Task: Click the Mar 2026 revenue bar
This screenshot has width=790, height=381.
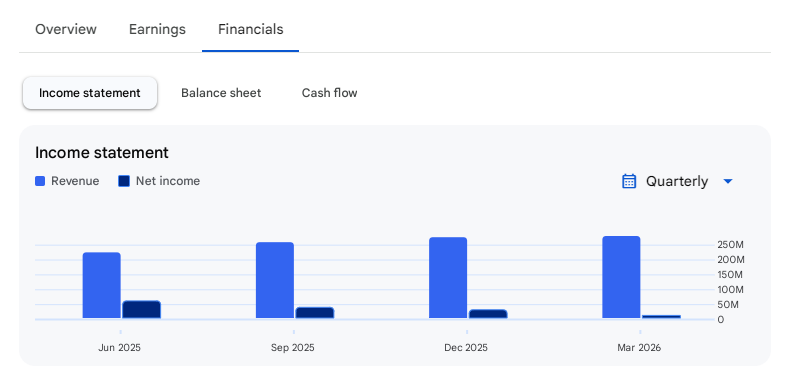Action: pyautogui.click(x=621, y=277)
